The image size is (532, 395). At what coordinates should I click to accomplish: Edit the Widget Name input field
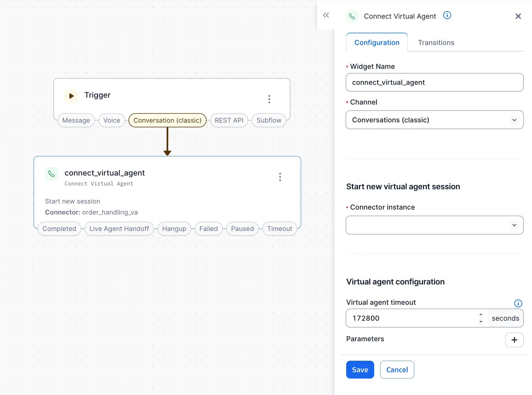434,82
